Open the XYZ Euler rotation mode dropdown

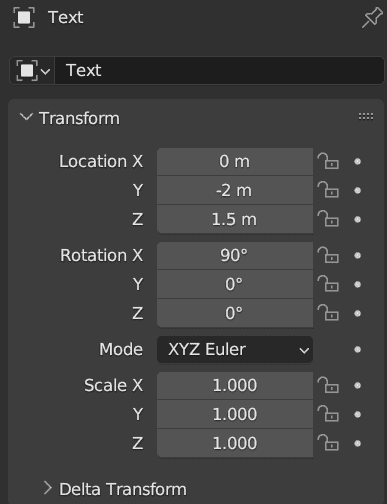click(235, 350)
